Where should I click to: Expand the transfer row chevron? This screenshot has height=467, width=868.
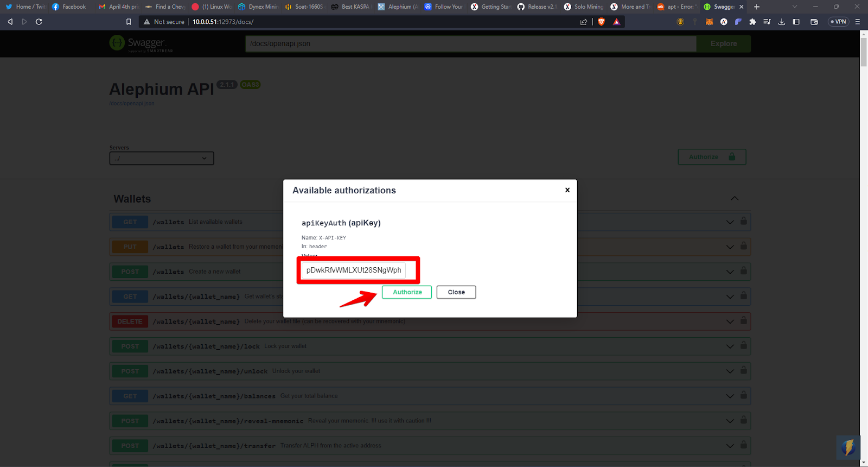[x=730, y=446]
